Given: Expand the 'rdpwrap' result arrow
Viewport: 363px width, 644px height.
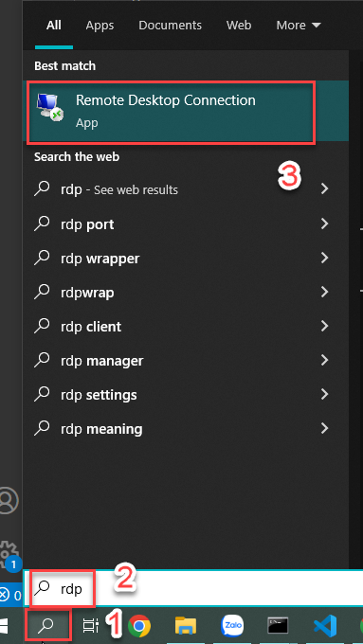Looking at the screenshot, I should 325,292.
